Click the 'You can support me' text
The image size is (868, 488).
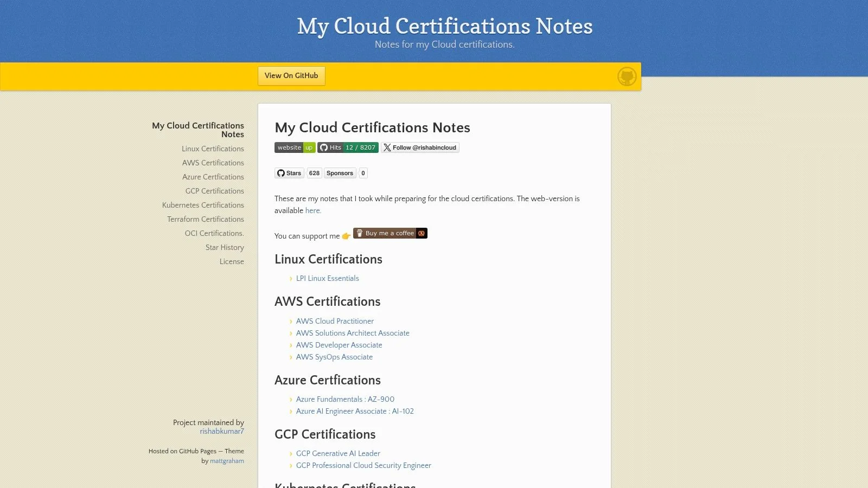pos(307,236)
